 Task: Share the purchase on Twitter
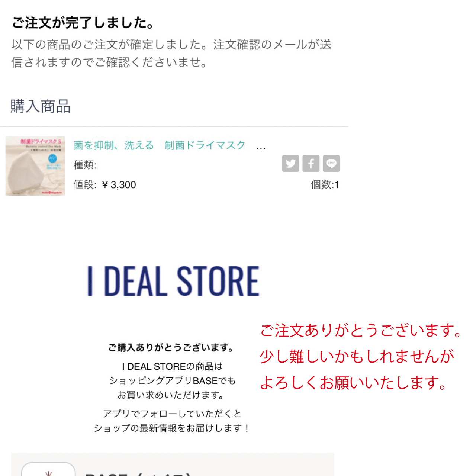290,164
